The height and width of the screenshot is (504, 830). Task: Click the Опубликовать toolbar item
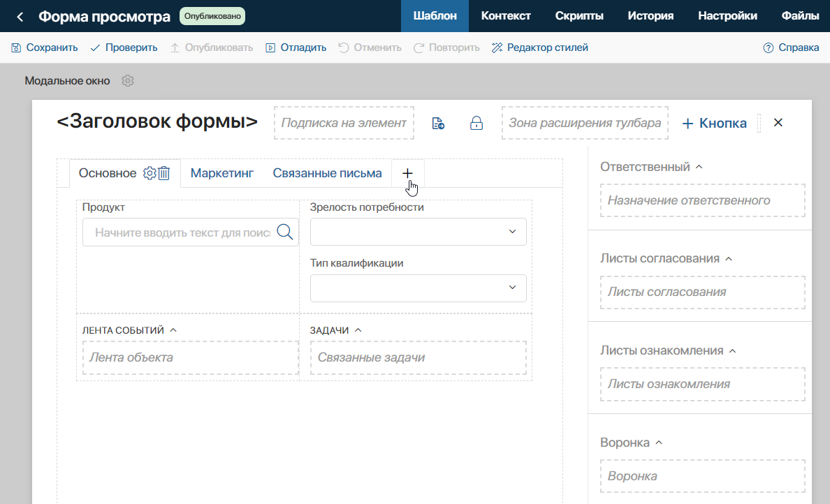click(x=211, y=47)
